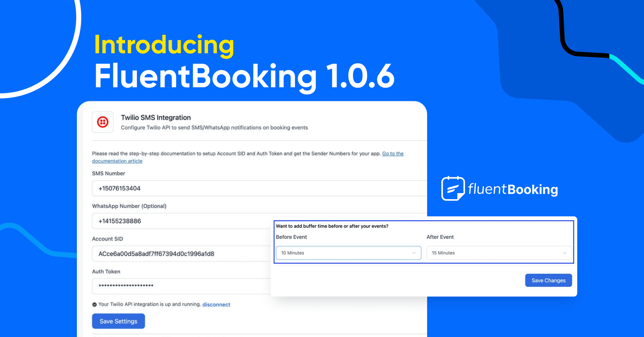Focus the SMS Number input field
Viewport: 644px width, 337px height.
coord(260,188)
